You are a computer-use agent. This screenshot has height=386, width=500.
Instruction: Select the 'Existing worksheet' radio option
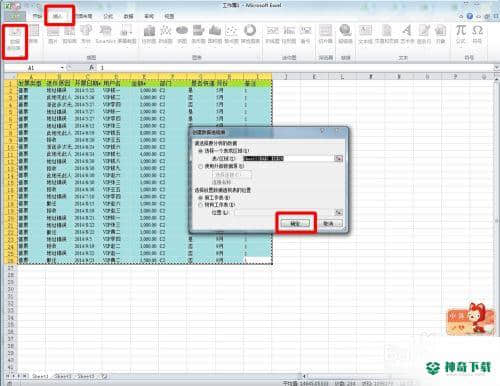[201, 205]
